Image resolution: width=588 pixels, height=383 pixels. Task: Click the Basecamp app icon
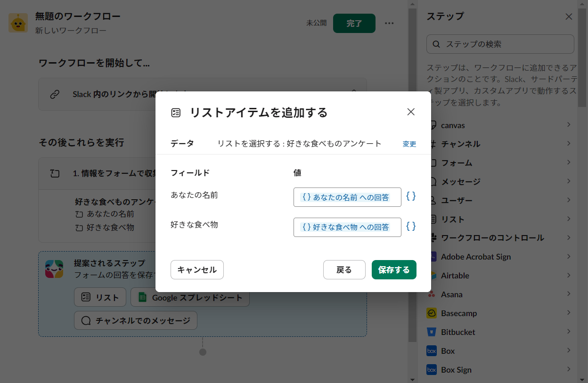tap(432, 313)
